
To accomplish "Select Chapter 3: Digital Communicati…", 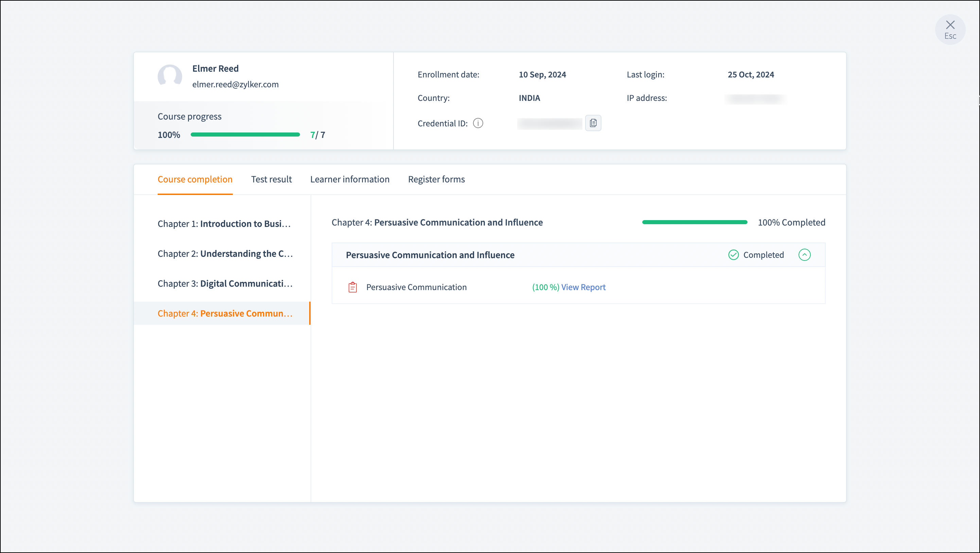I will point(225,283).
